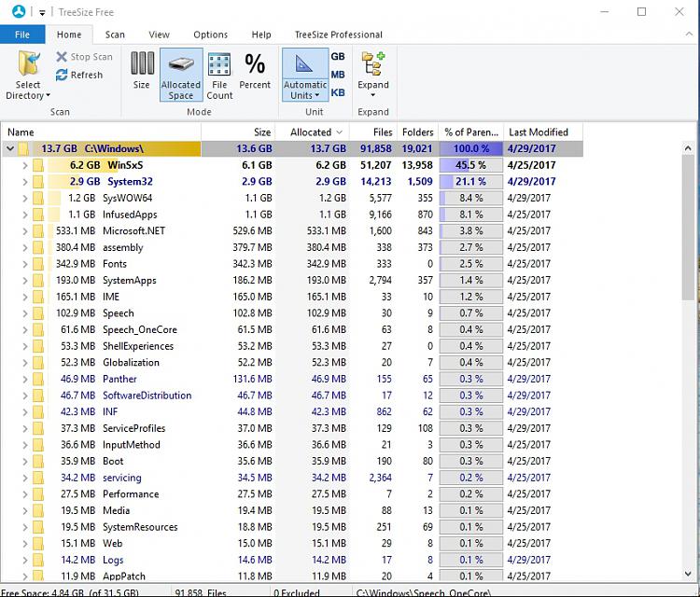Click the Globalization folder icon

click(38, 363)
